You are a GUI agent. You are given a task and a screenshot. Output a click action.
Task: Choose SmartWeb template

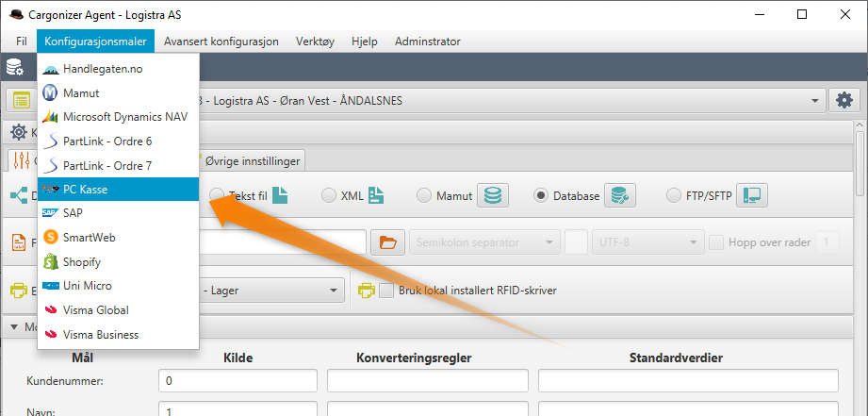119,237
